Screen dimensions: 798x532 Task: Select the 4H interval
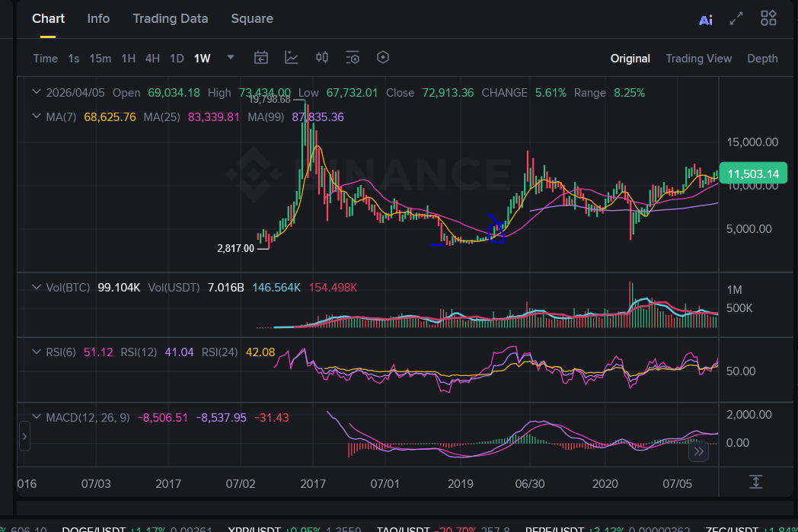pyautogui.click(x=152, y=59)
